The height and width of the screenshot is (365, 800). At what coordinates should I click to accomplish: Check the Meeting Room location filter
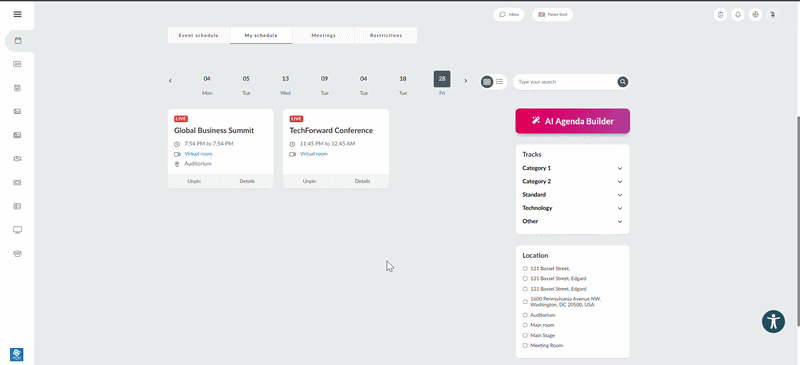click(525, 346)
